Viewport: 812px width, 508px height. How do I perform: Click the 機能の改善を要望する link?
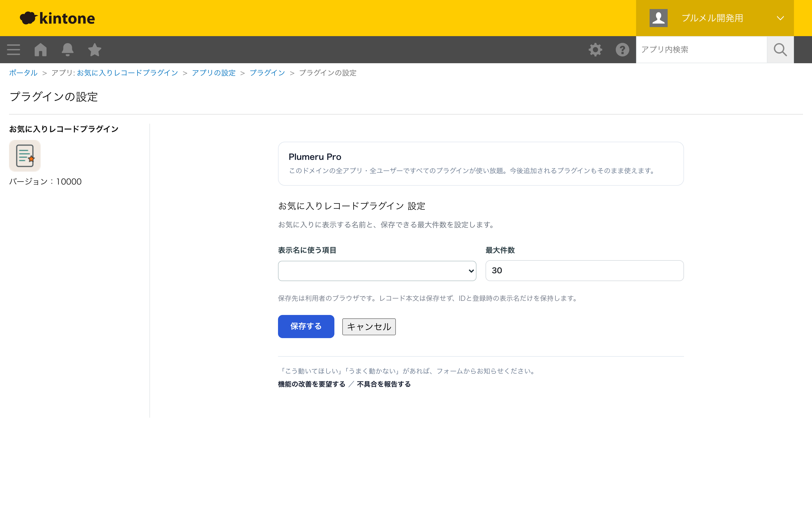(311, 384)
